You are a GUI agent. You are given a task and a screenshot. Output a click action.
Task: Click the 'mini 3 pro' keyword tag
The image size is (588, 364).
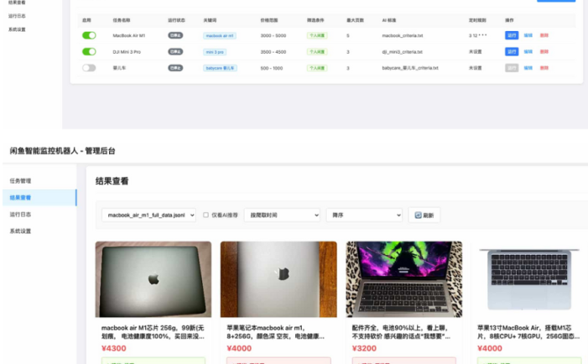pos(215,52)
